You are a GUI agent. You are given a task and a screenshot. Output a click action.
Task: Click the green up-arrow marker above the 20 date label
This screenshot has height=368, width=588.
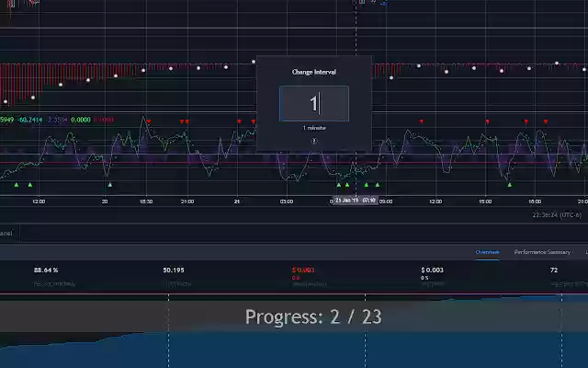[x=110, y=185]
